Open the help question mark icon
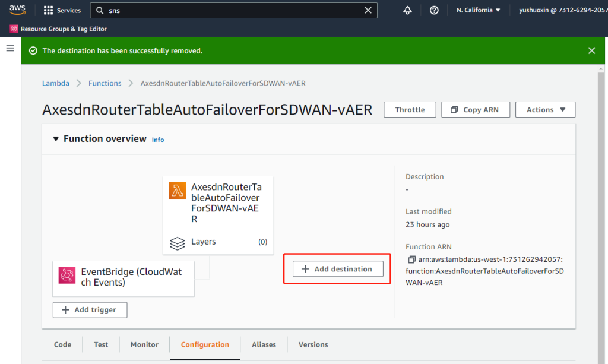The height and width of the screenshot is (364, 608). coord(434,10)
